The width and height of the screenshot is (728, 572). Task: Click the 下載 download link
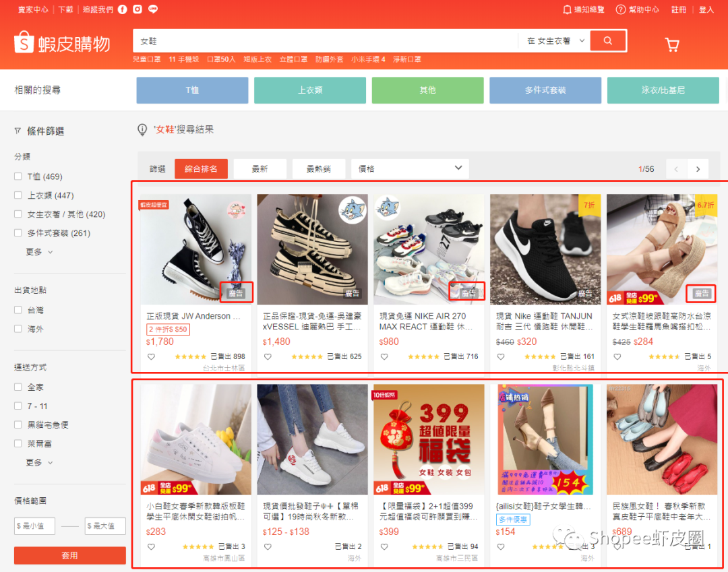click(x=65, y=9)
